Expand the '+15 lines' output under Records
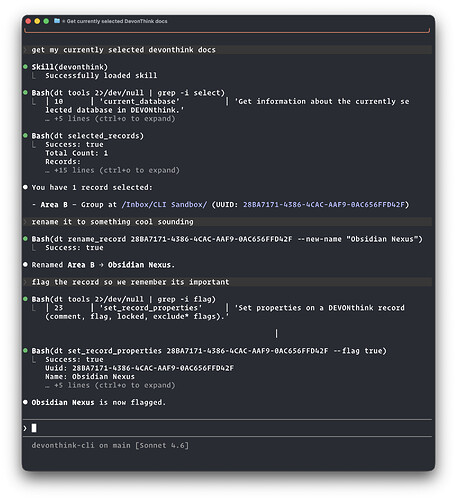 [112, 170]
